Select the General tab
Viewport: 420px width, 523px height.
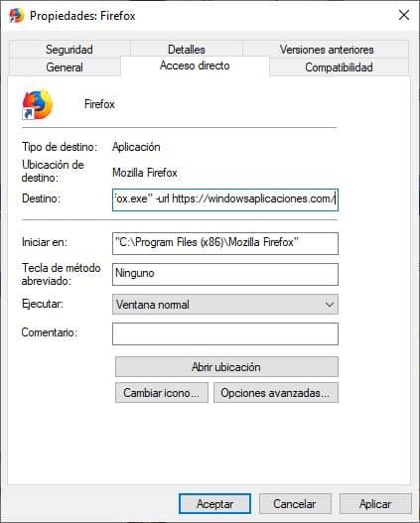tap(65, 67)
